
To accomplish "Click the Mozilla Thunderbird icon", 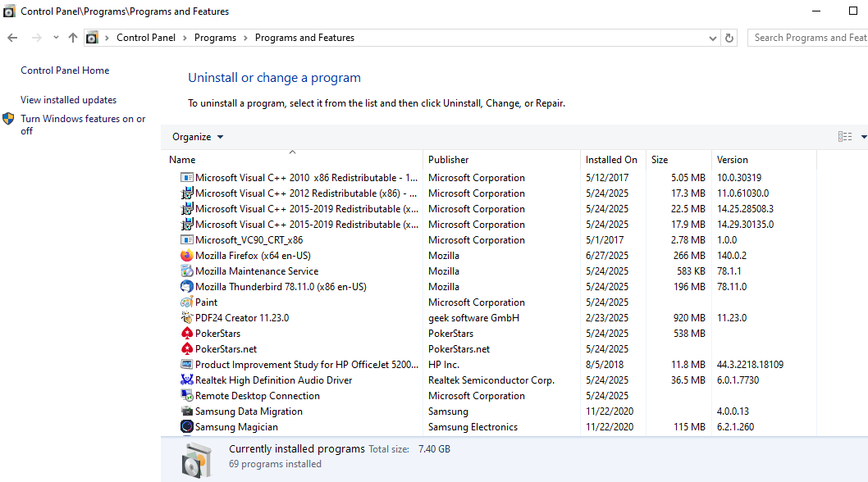I will (186, 287).
